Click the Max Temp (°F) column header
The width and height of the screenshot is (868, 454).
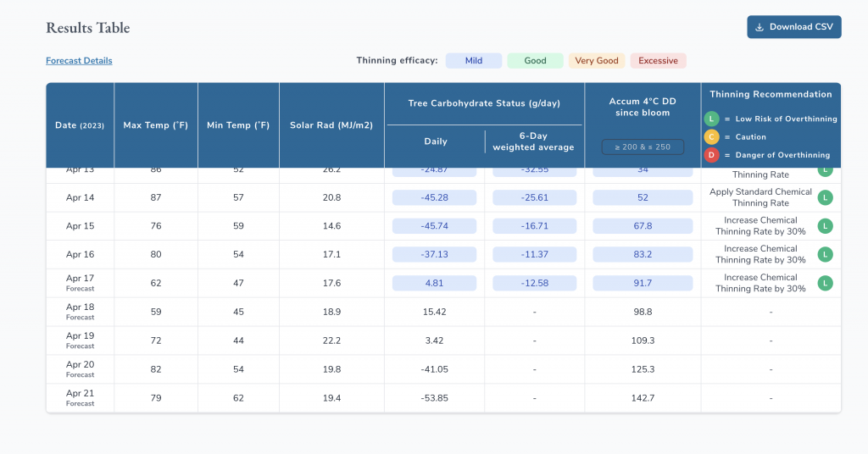pyautogui.click(x=155, y=125)
